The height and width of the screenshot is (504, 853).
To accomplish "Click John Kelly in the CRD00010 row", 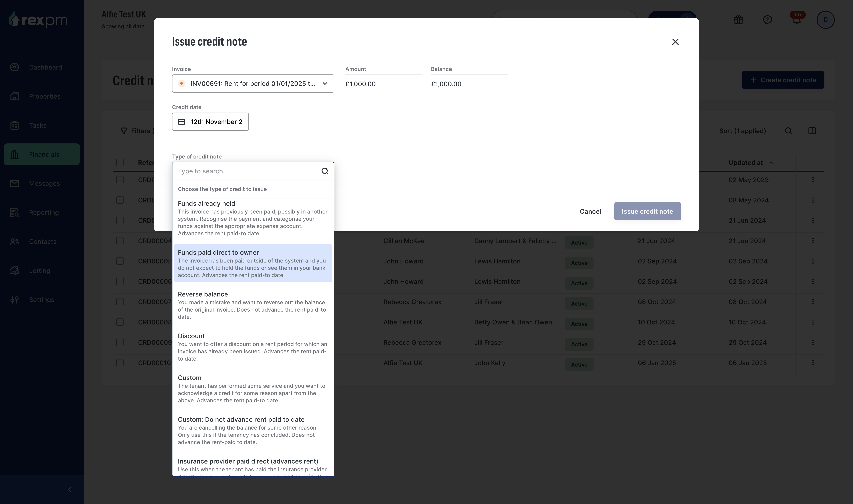I will 489,363.
